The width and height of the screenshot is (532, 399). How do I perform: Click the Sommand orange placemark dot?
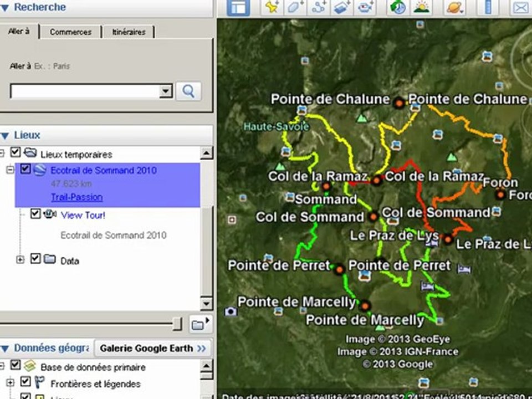326,186
